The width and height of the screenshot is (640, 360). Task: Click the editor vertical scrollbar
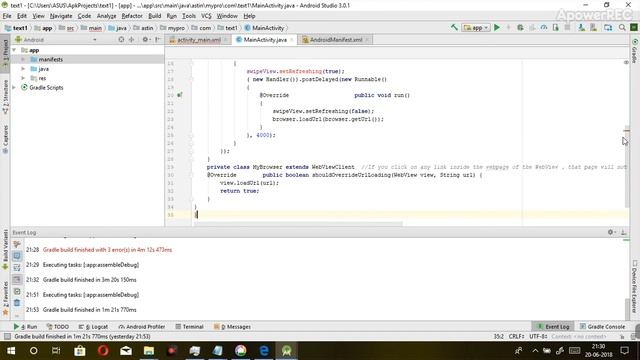[x=627, y=167]
